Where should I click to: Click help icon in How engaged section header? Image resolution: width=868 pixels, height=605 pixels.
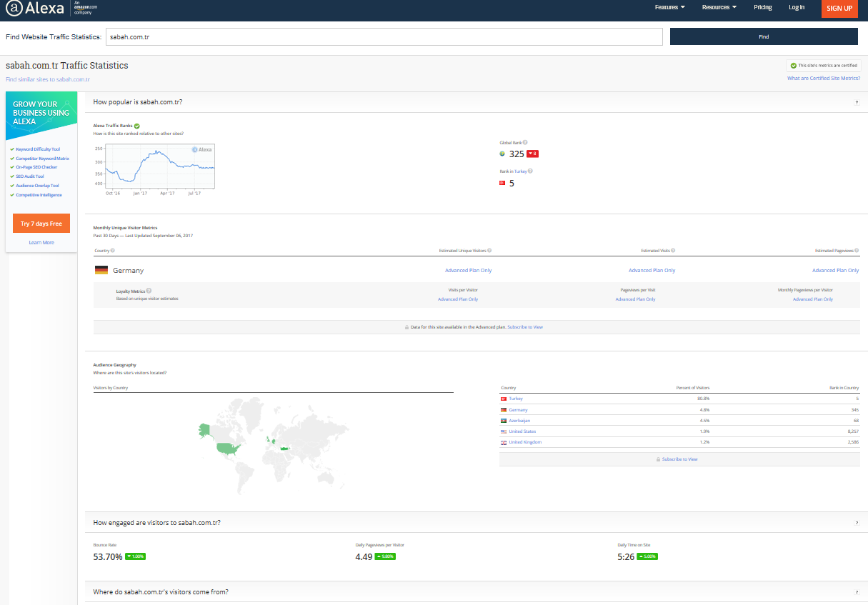point(857,523)
